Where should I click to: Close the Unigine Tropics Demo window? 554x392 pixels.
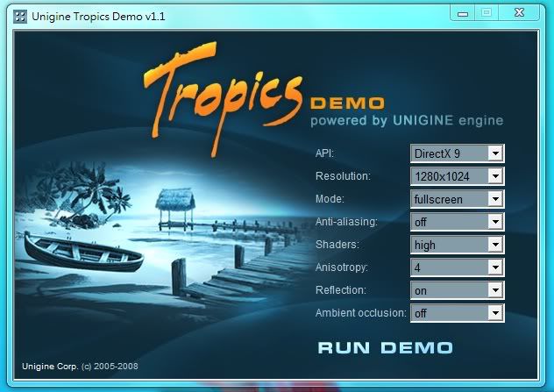(521, 12)
